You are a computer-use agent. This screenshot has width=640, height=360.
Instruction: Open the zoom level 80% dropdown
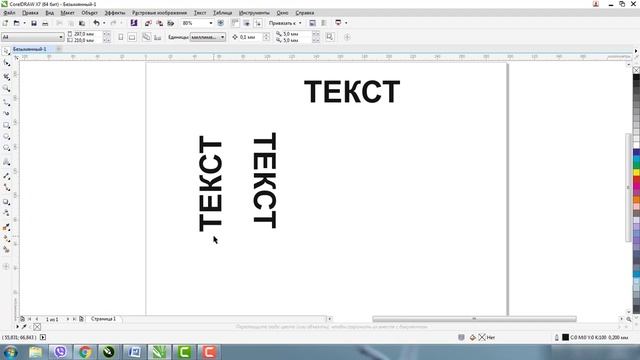coord(211,23)
